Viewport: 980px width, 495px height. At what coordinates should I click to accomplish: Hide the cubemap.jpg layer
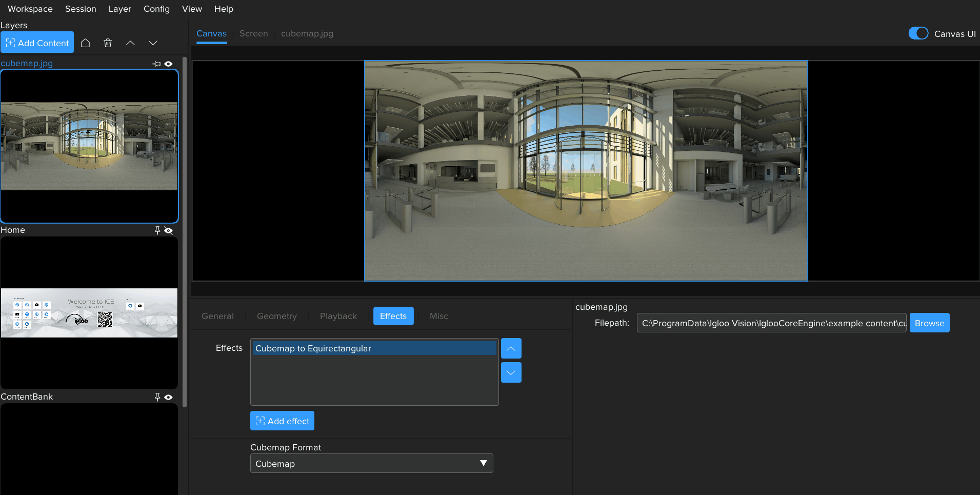point(169,64)
